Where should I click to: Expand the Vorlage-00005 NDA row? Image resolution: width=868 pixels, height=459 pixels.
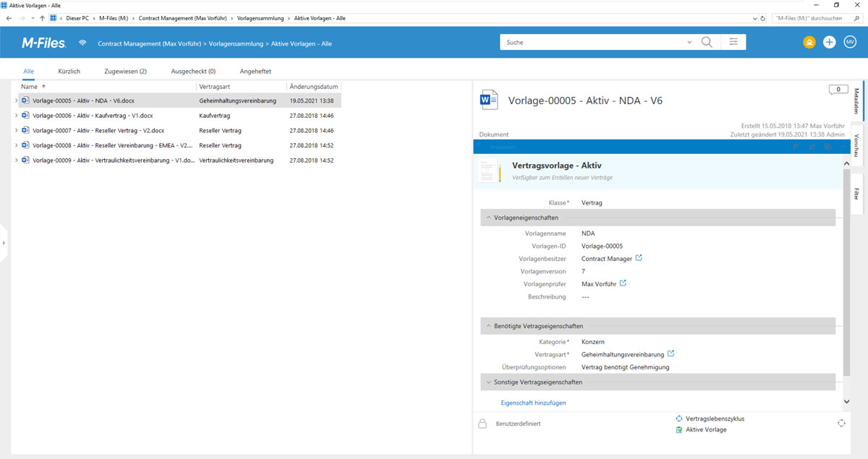17,100
